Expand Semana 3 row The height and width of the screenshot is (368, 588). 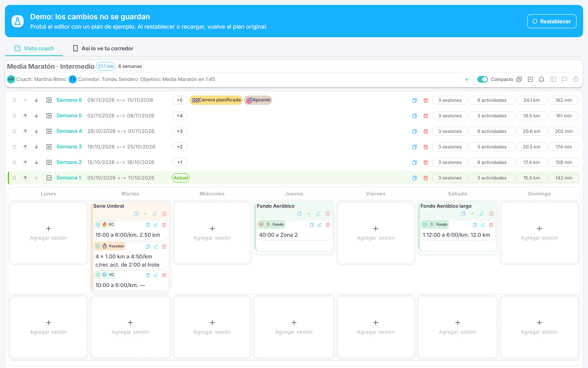(49, 147)
